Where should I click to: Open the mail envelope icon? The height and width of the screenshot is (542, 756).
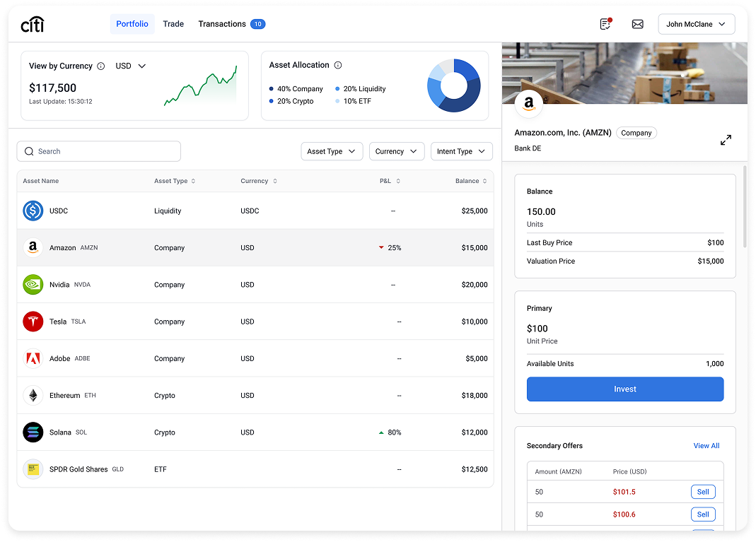[x=637, y=24]
